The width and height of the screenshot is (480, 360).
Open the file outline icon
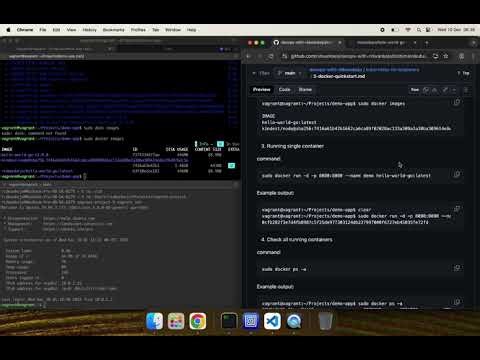pyautogui.click(x=466, y=90)
